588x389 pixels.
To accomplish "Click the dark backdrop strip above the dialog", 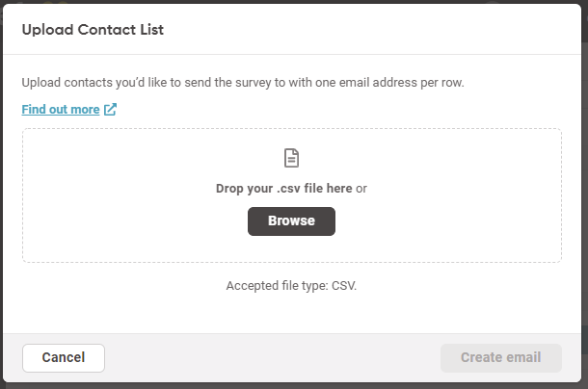I will pos(289,2).
